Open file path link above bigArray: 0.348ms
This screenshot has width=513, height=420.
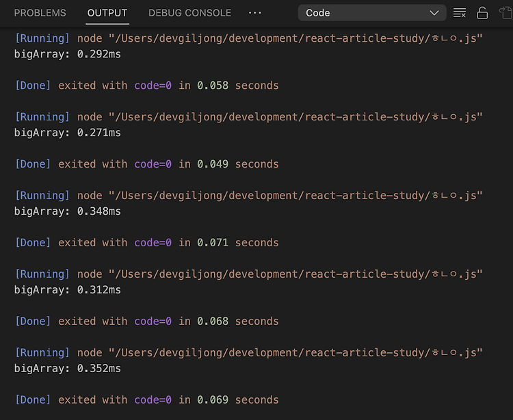295,195
